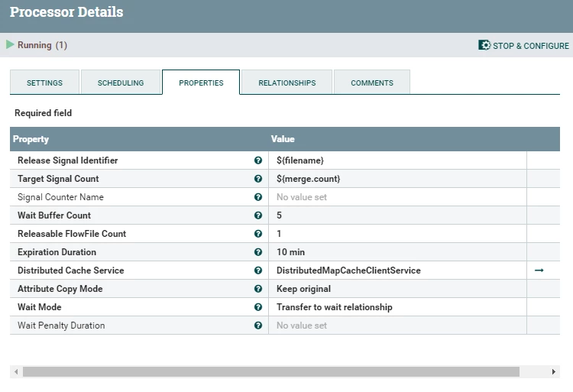Select Releasable FlowFile Count property name
Screen dimensions: 573x392
[72, 234]
